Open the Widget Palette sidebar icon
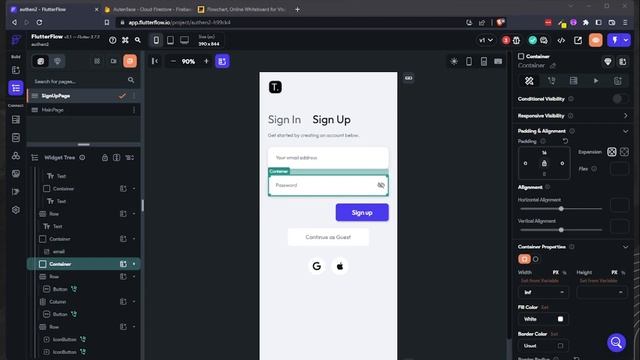This screenshot has height=360, width=640. [16, 70]
